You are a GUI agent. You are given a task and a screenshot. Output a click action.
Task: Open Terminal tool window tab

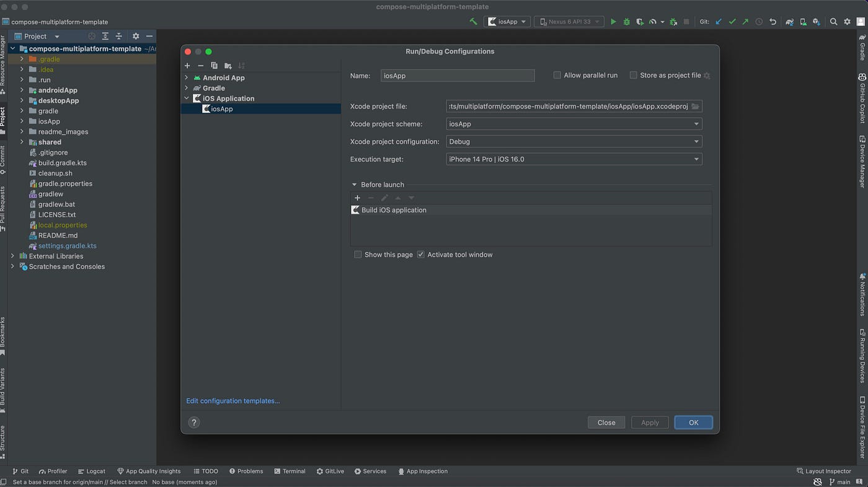point(290,472)
